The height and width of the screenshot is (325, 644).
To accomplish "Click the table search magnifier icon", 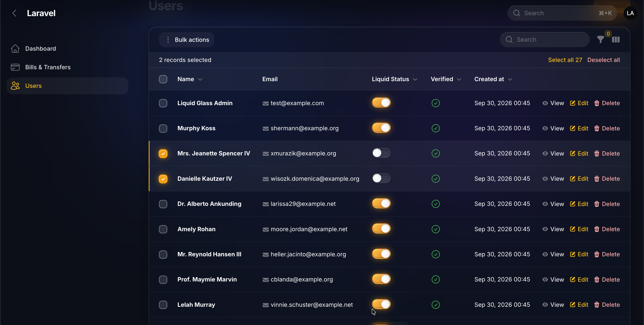I will point(509,40).
